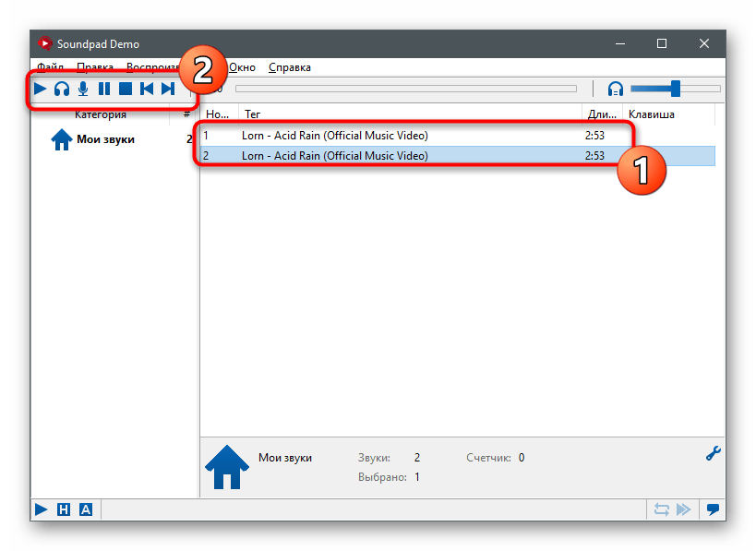Image resolution: width=756 pixels, height=551 pixels.
Task: Skip to the previous sound
Action: tap(147, 89)
